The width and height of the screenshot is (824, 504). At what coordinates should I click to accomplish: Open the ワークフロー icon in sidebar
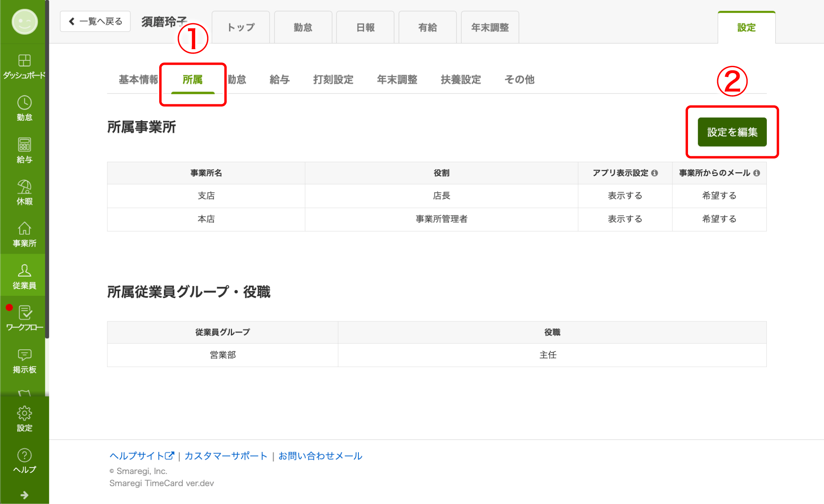tap(24, 318)
